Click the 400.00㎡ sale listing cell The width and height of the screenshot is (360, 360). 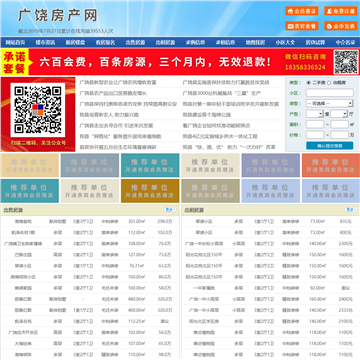(x=136, y=310)
